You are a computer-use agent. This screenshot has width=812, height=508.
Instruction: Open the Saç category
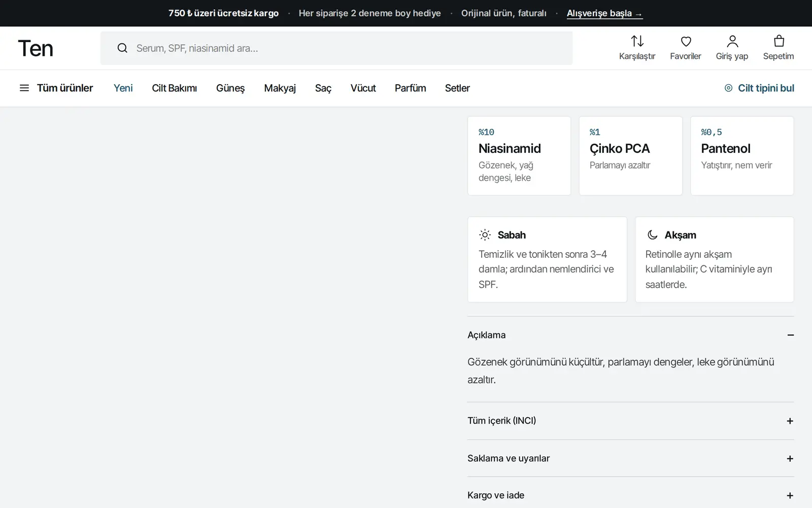click(x=323, y=88)
